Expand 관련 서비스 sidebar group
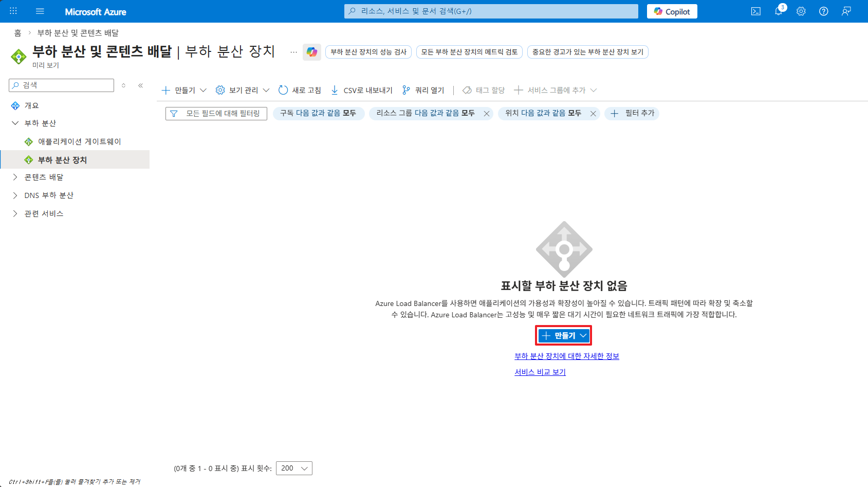 15,214
